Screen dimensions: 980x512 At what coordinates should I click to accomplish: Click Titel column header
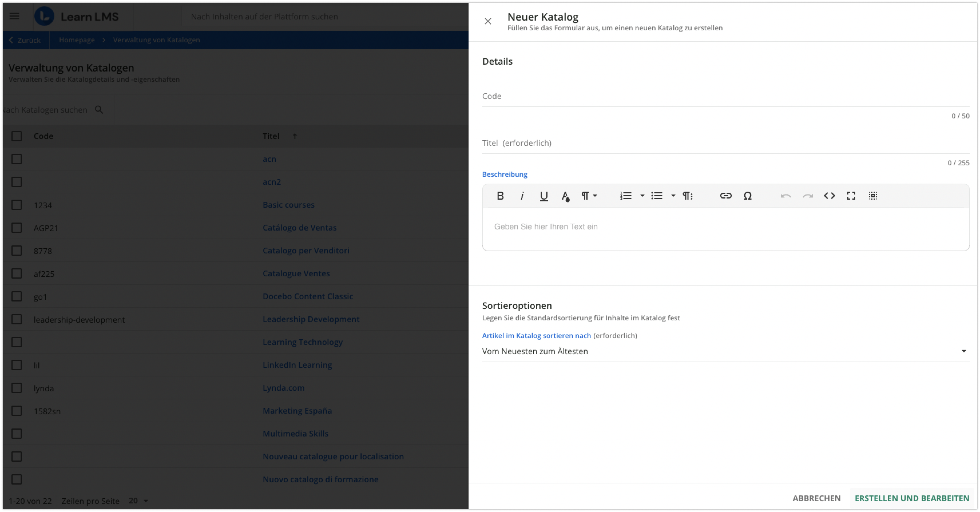[271, 136]
